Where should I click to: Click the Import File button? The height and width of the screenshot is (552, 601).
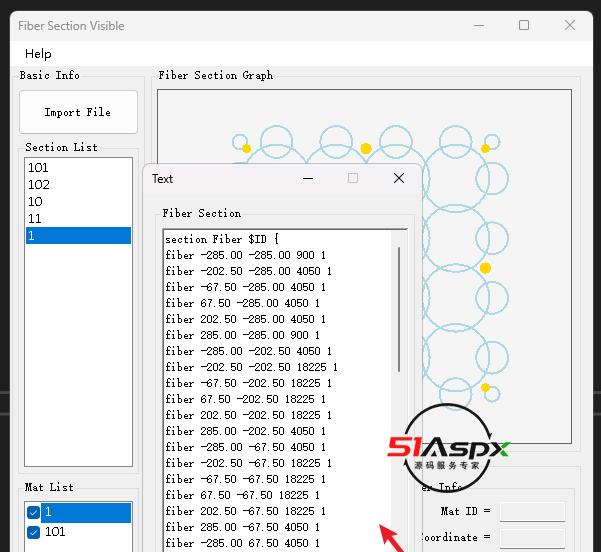click(x=78, y=112)
